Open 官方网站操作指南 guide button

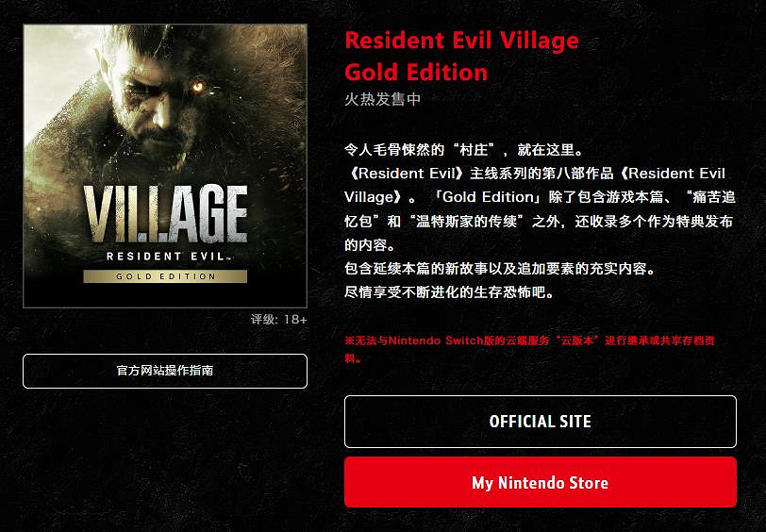pyautogui.click(x=165, y=371)
